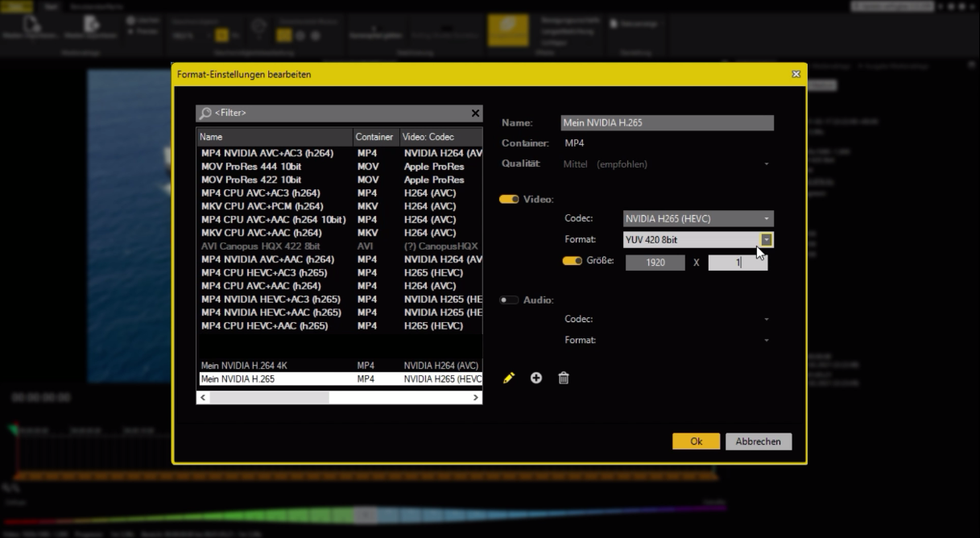The width and height of the screenshot is (980, 538).
Task: Open the Qualität dropdown
Action: [766, 163]
